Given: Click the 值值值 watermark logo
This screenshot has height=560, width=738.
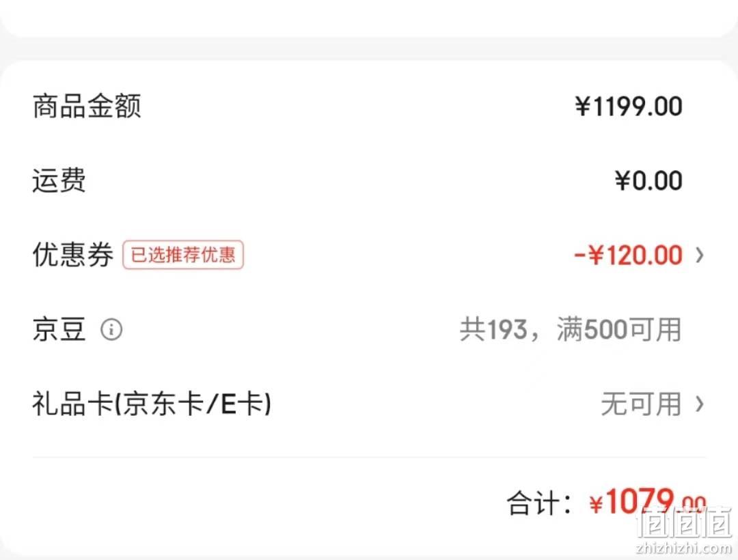Looking at the screenshot, I should click(x=683, y=522).
